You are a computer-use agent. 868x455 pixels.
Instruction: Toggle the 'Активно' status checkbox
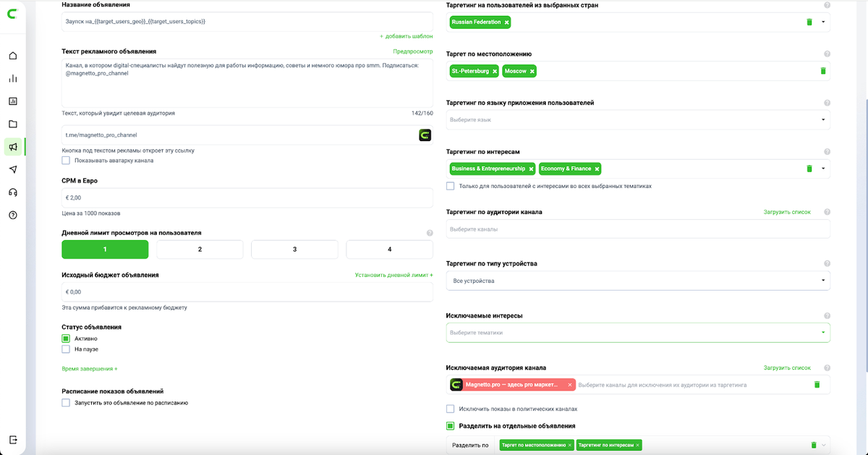(x=66, y=338)
